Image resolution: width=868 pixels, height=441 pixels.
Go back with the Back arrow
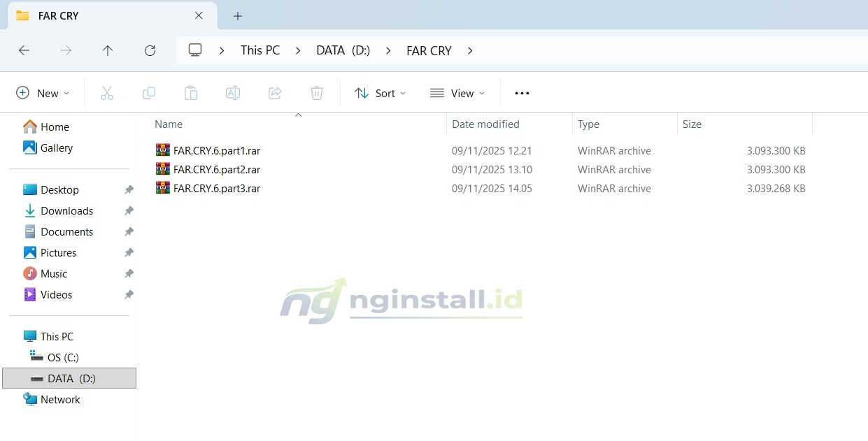pyautogui.click(x=24, y=50)
